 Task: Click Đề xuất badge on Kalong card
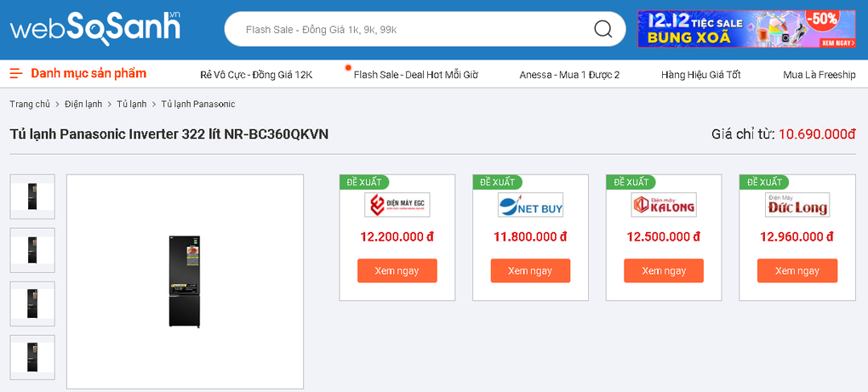pos(631,182)
